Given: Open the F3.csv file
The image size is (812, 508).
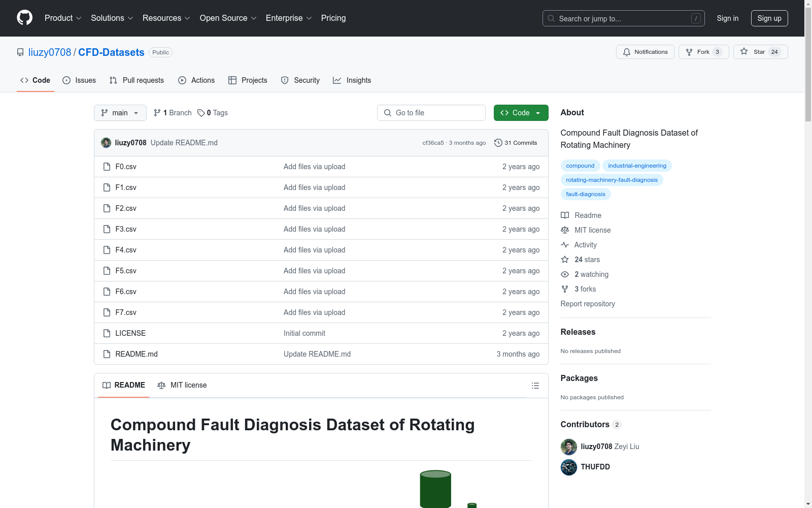Looking at the screenshot, I should [126, 229].
